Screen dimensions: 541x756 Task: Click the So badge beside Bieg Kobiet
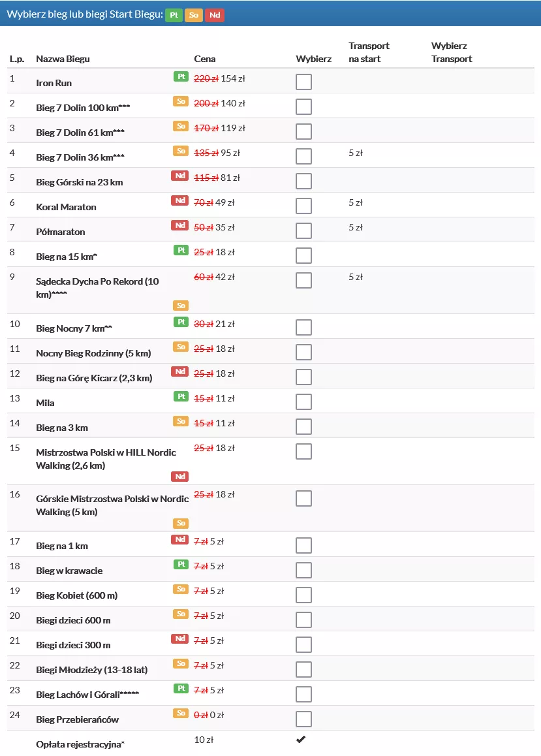181,589
